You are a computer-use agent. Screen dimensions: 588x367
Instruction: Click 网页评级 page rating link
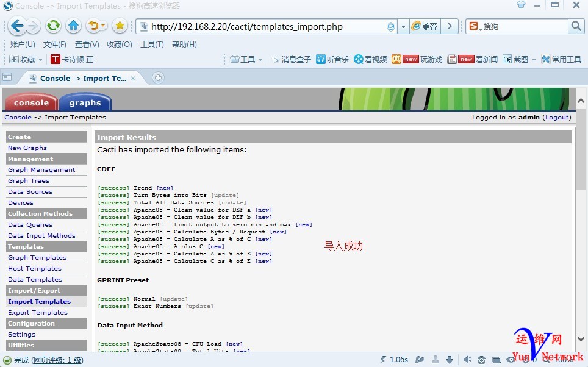[x=57, y=360]
